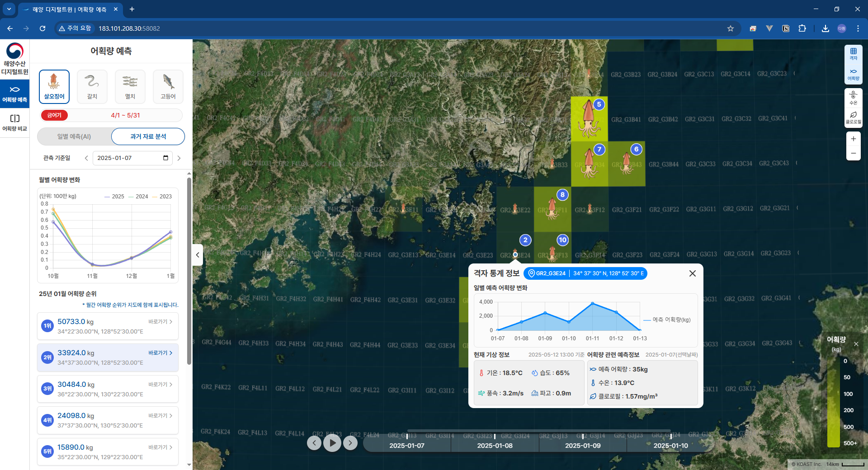Image resolution: width=868 pixels, height=470 pixels.
Task: Open the browser three-dot menu
Action: point(858,28)
